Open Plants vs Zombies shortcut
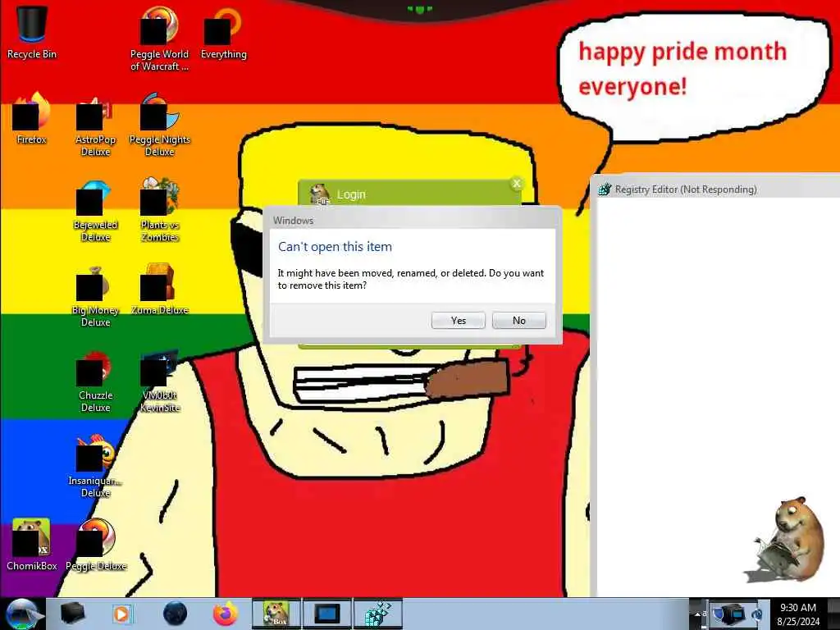The width and height of the screenshot is (840, 630). tap(160, 209)
